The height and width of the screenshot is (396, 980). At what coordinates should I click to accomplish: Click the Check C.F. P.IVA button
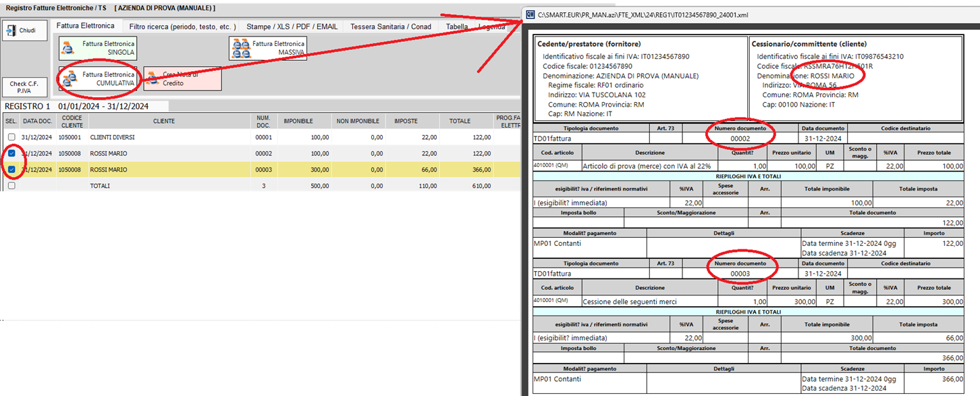pos(24,87)
